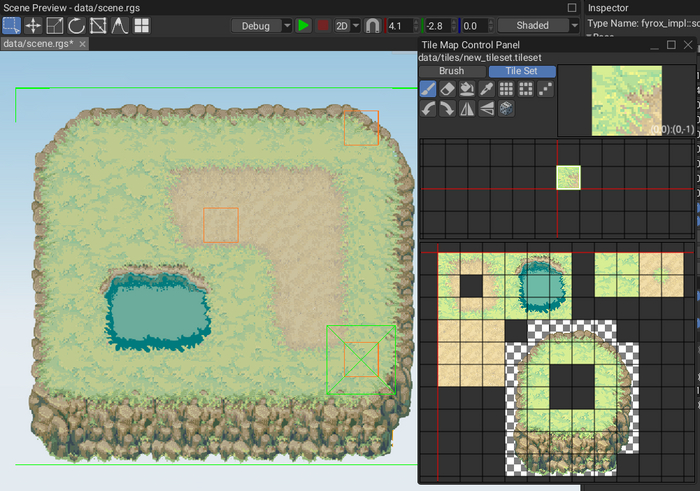Activate the tile eraser tool
700x491 pixels.
click(447, 89)
